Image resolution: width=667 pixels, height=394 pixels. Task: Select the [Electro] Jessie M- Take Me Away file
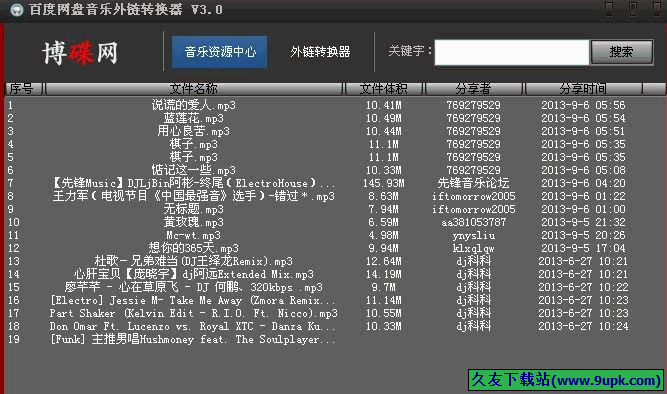(194, 300)
